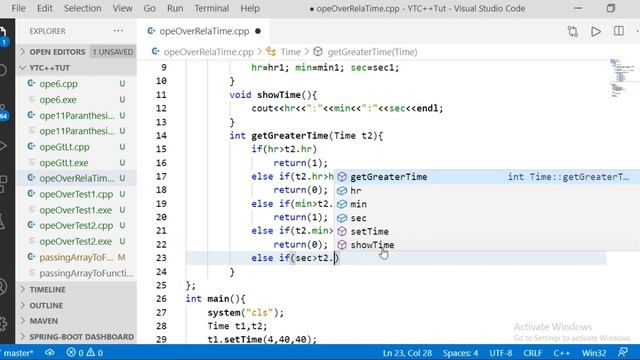Pick setTime autocomplete suggestion
The image size is (640, 360).
point(487,231)
